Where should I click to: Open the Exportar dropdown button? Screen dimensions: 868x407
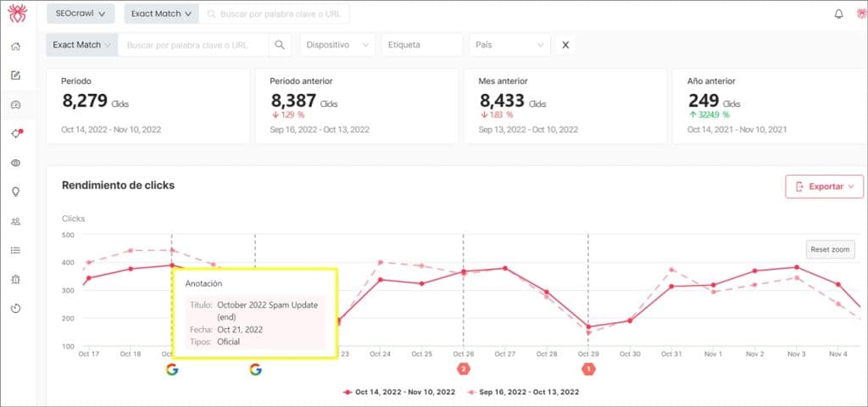click(824, 187)
